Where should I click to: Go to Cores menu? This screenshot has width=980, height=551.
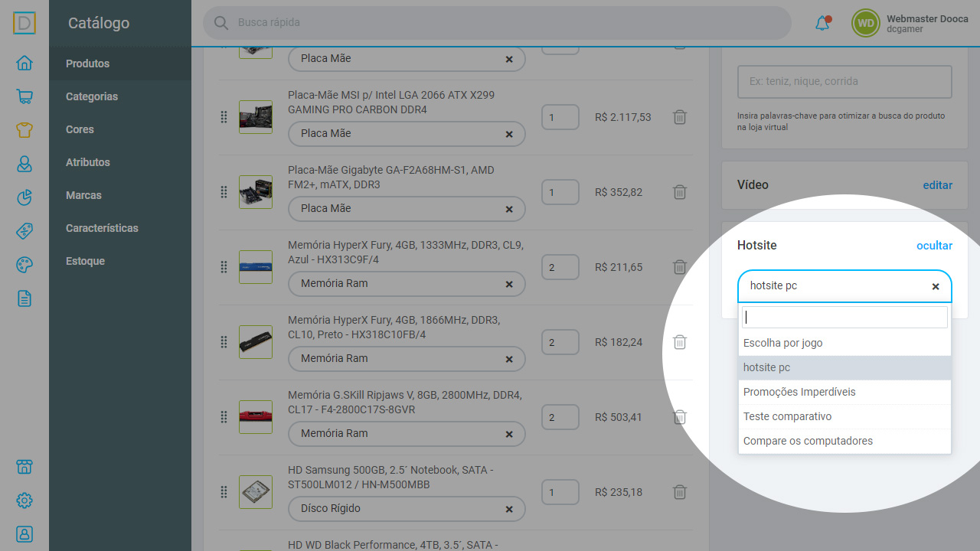pyautogui.click(x=120, y=129)
